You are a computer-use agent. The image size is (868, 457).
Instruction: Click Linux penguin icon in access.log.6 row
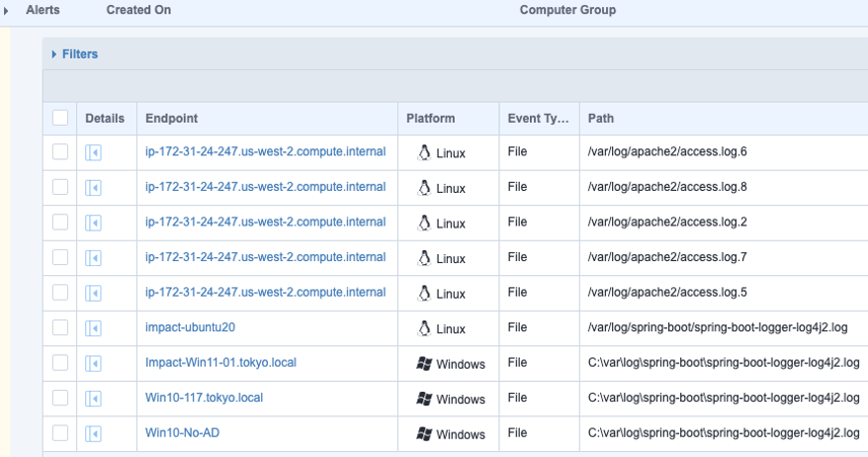[x=424, y=152]
